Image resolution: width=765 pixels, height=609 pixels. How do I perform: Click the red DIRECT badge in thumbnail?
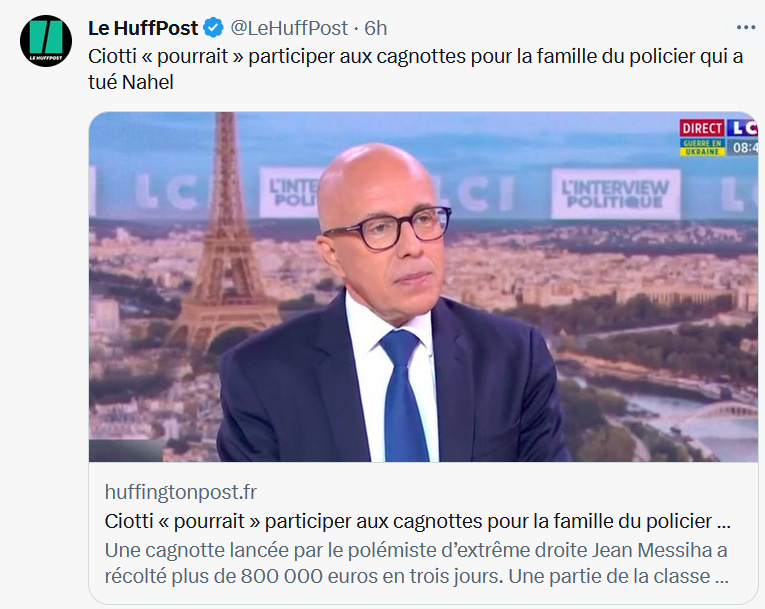[x=702, y=128]
